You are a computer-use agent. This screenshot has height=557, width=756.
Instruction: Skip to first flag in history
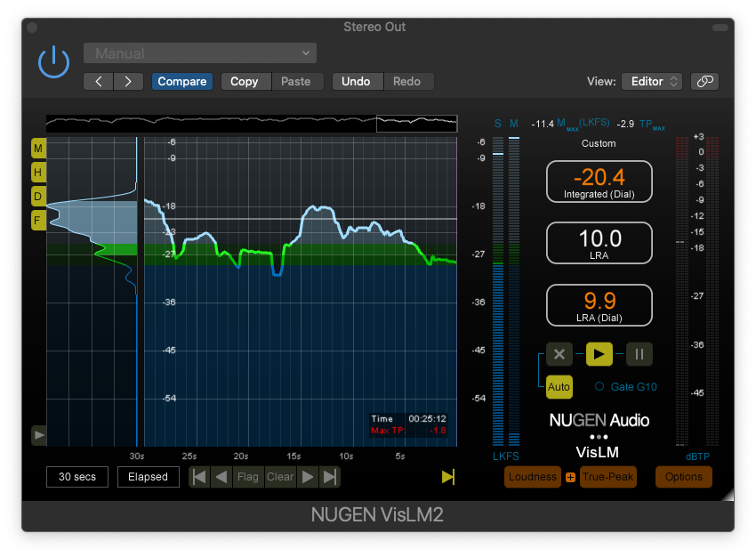200,477
